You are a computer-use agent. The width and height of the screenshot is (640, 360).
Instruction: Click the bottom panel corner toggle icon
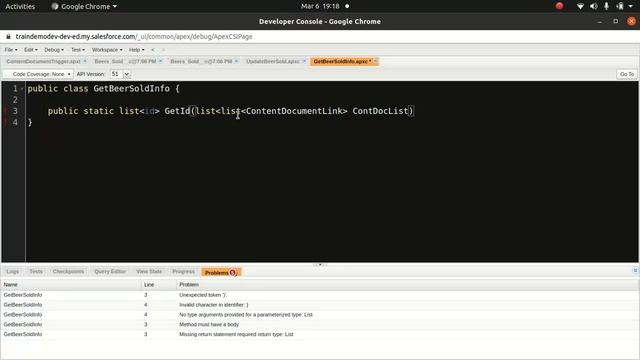(635, 271)
